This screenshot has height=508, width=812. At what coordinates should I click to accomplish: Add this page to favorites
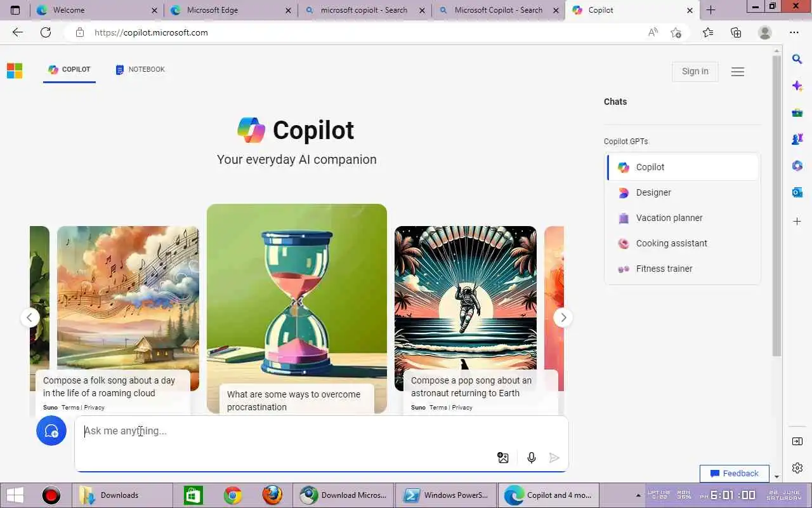(676, 32)
